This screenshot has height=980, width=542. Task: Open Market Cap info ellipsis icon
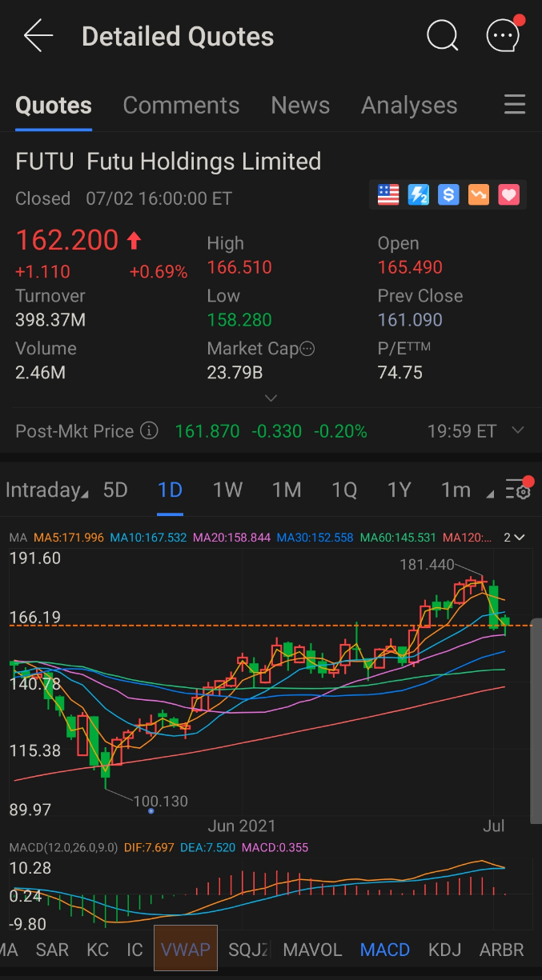click(307, 349)
